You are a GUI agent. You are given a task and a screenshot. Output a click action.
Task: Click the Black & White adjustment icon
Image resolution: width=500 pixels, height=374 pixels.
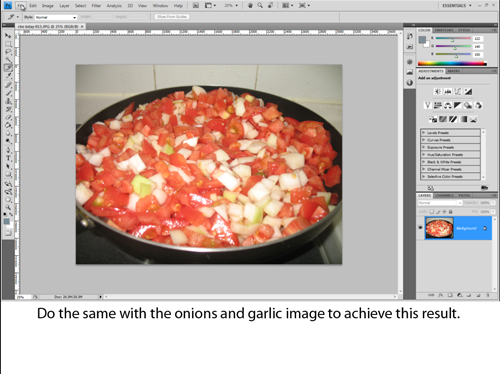(458, 105)
